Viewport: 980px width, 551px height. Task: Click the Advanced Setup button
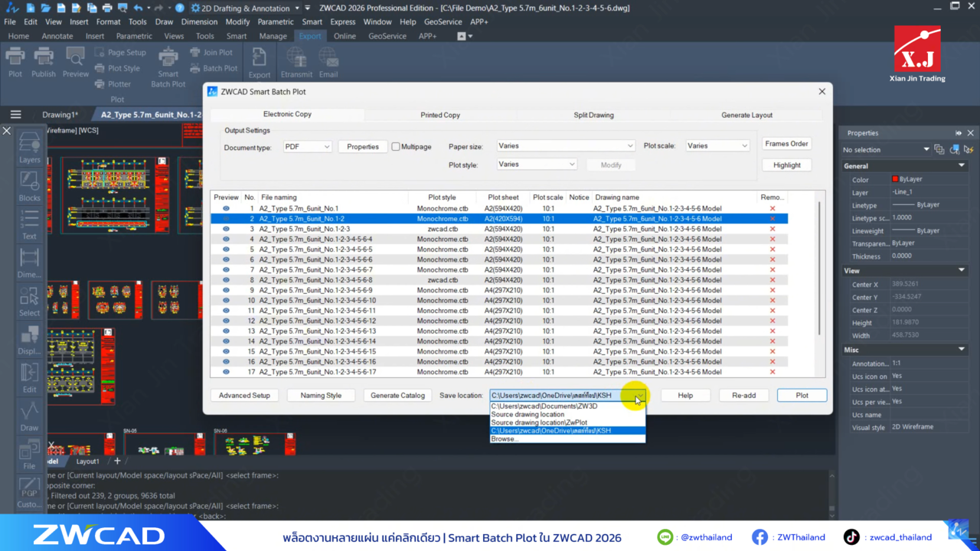[x=244, y=396]
